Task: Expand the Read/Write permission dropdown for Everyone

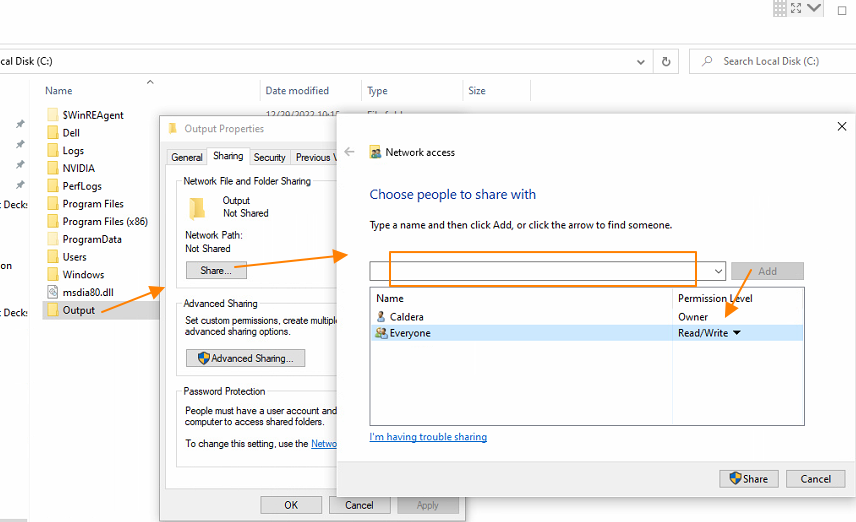Action: point(737,333)
